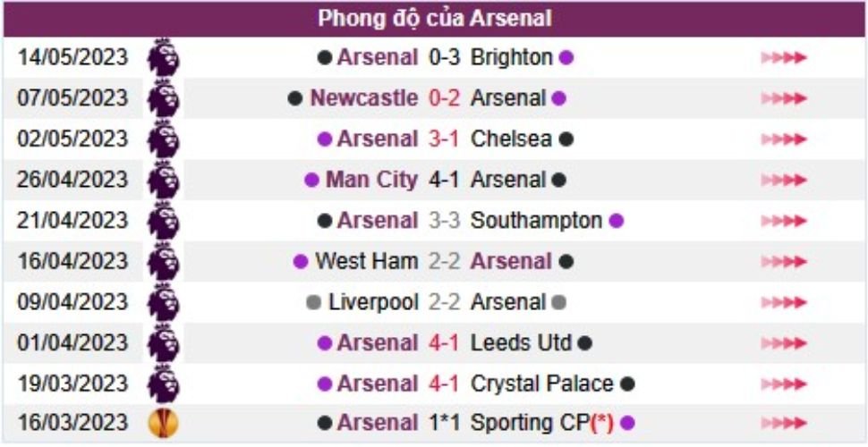This screenshot has height=447, width=868.
Task: Click Premier League icon for 09/04/2023 match
Action: [x=164, y=302]
